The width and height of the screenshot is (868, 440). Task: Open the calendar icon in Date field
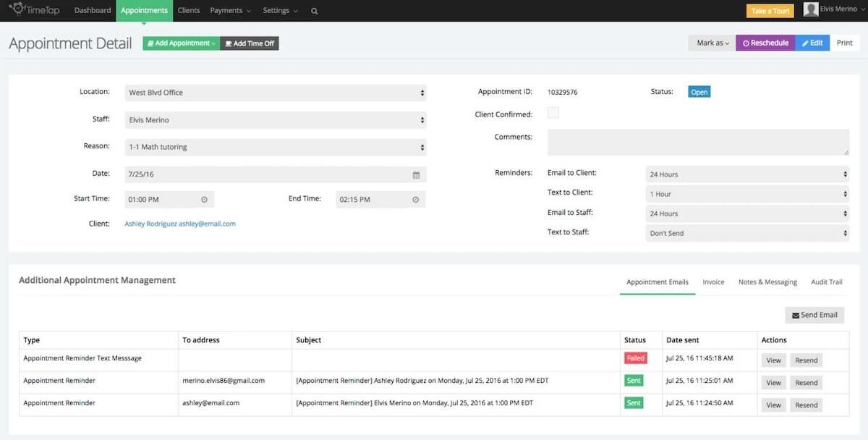click(x=416, y=175)
